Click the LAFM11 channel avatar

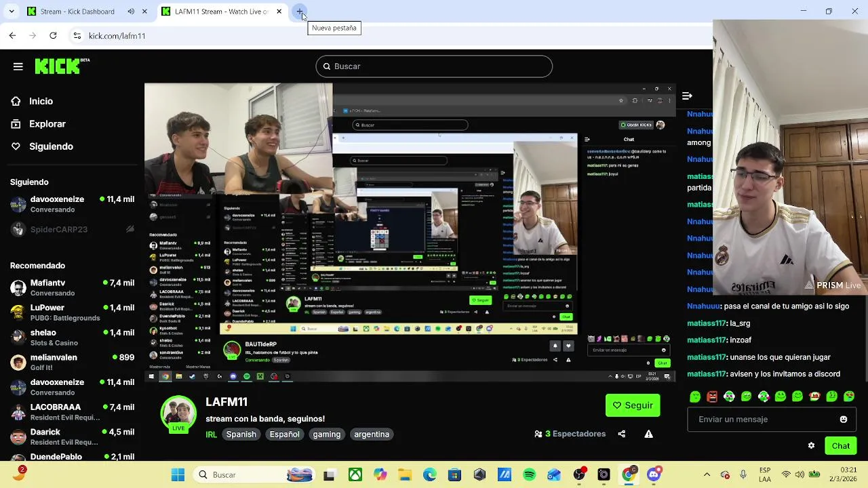point(178,414)
